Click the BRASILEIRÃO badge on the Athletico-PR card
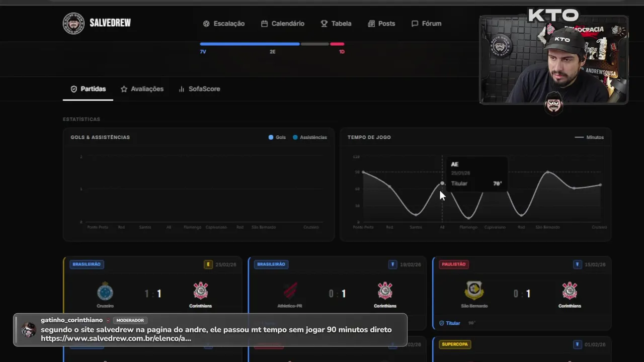Image resolution: width=644 pixels, height=362 pixels. (271, 264)
